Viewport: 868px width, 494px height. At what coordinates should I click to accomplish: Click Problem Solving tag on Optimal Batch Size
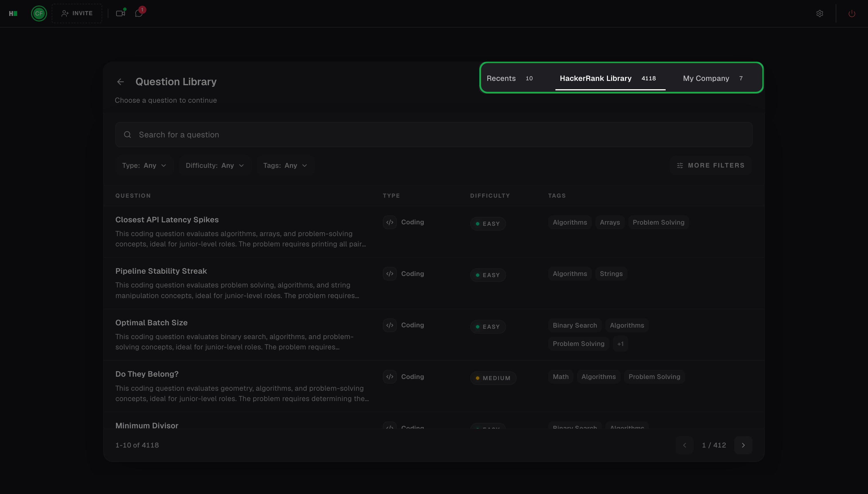[578, 344]
